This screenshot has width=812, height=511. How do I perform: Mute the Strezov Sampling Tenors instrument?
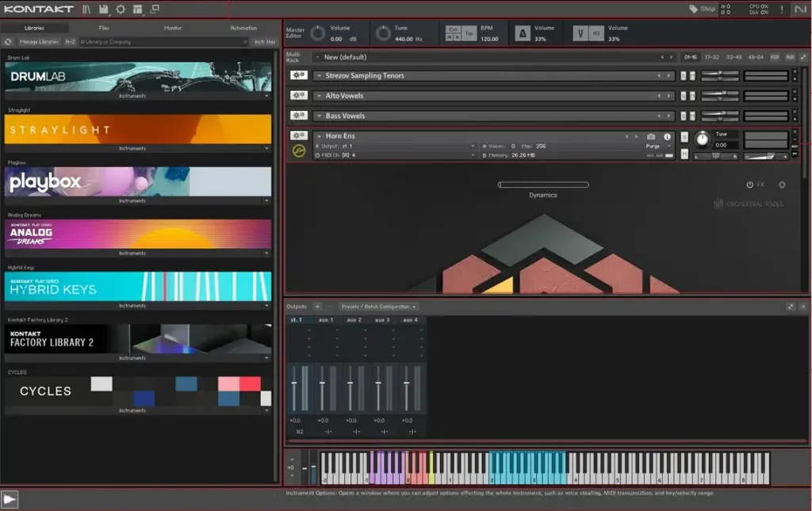pos(692,76)
